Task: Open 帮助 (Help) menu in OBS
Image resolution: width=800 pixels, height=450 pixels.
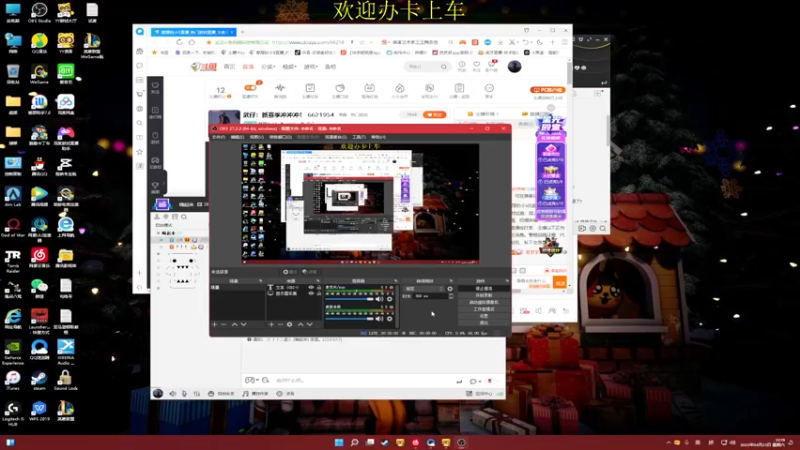Action: click(379, 137)
